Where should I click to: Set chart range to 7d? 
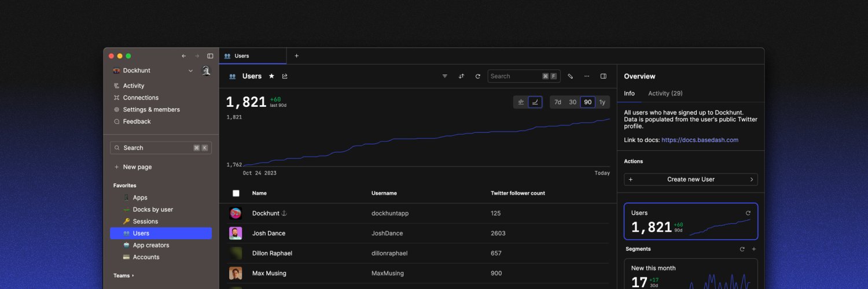(558, 102)
